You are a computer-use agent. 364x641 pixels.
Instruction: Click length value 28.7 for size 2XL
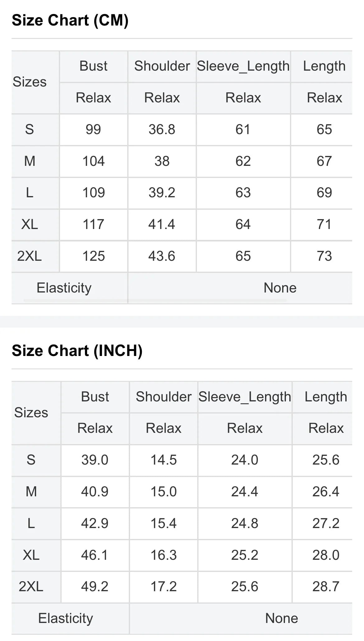pyautogui.click(x=326, y=587)
